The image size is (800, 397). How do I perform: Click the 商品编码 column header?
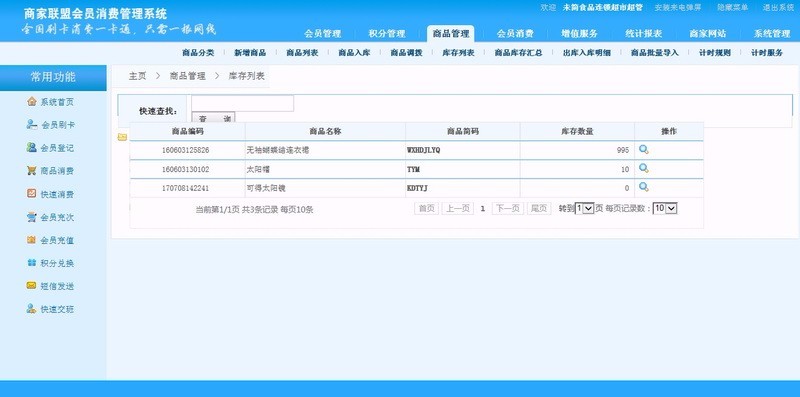coord(187,131)
